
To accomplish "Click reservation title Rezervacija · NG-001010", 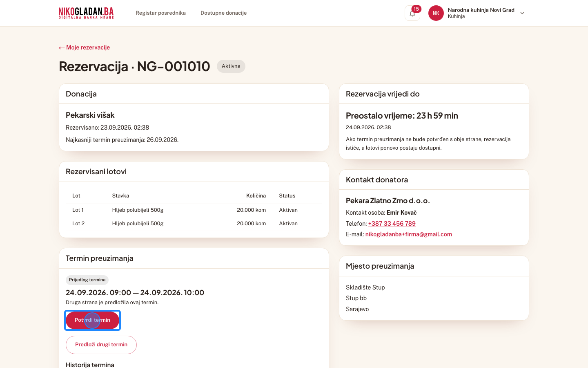I will point(134,66).
